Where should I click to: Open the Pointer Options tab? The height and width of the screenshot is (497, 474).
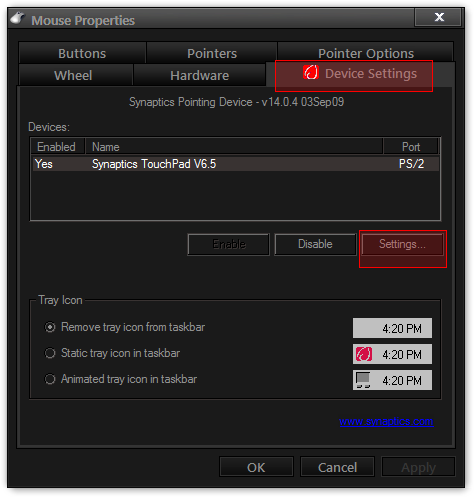point(366,53)
